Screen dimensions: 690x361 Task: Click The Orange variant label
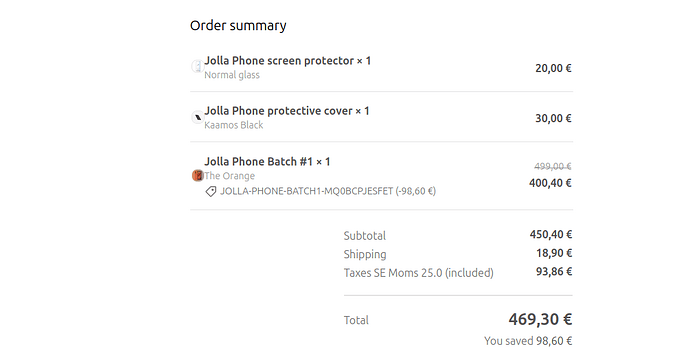coord(229,176)
